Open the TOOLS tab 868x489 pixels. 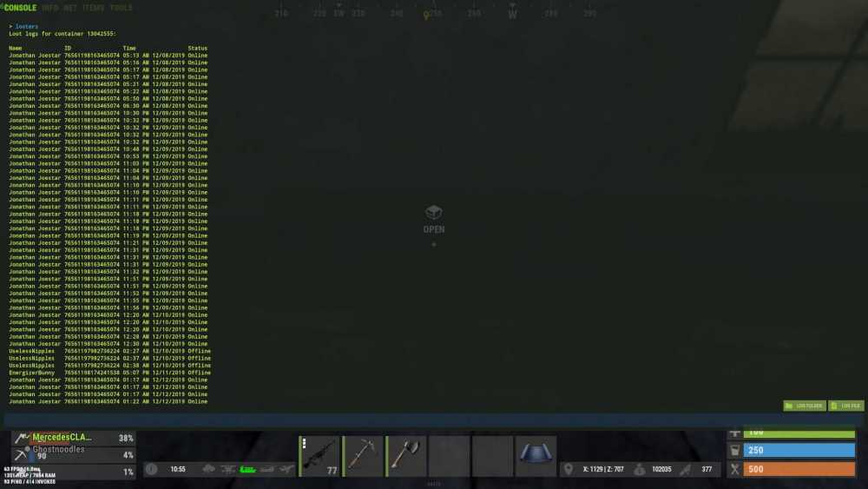point(122,8)
